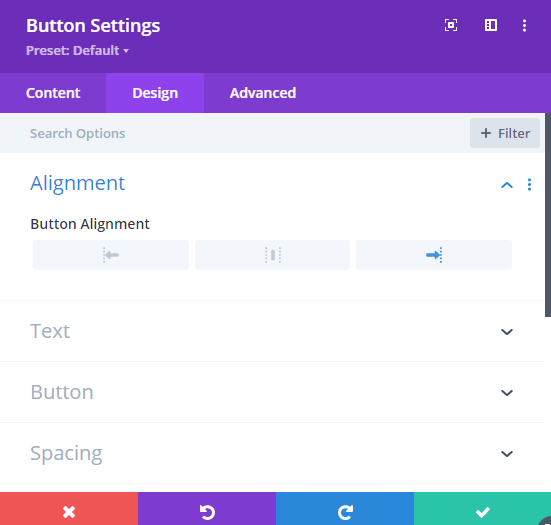The image size is (551, 525).
Task: Discard changes with the red X
Action: coord(69,511)
